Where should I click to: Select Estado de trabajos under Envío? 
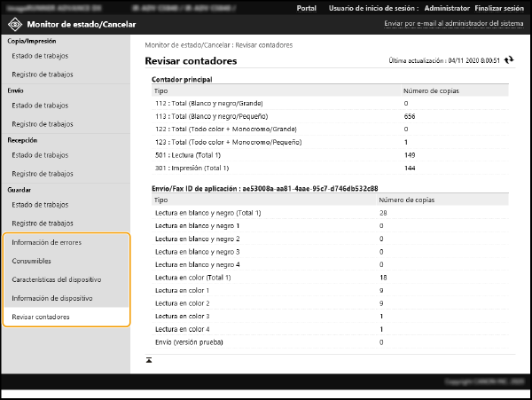point(39,106)
